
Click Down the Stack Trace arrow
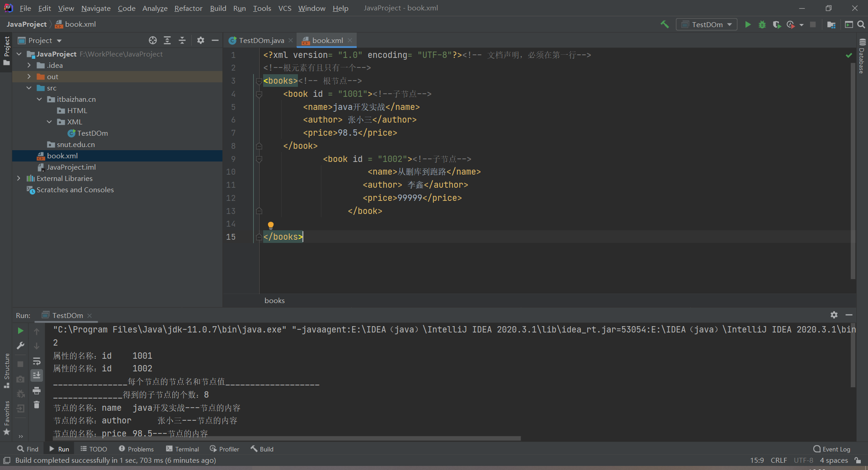37,346
